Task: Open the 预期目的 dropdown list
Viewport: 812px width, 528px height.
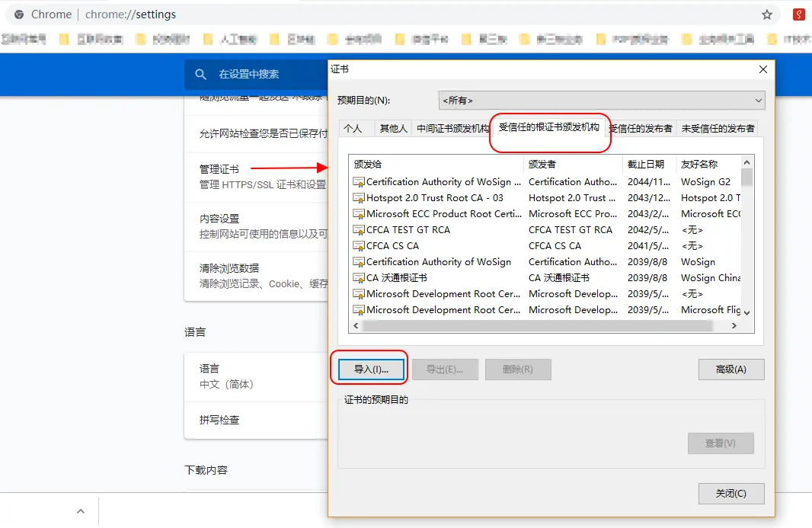Action: [602, 101]
